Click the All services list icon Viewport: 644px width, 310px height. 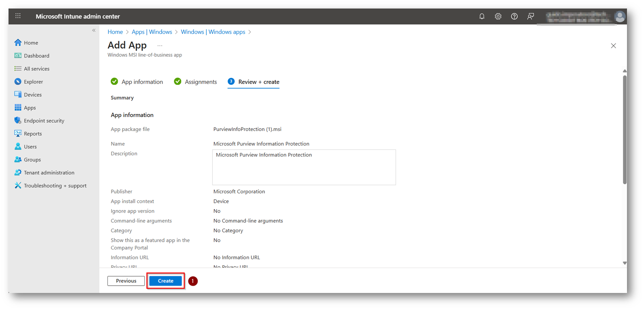18,69
